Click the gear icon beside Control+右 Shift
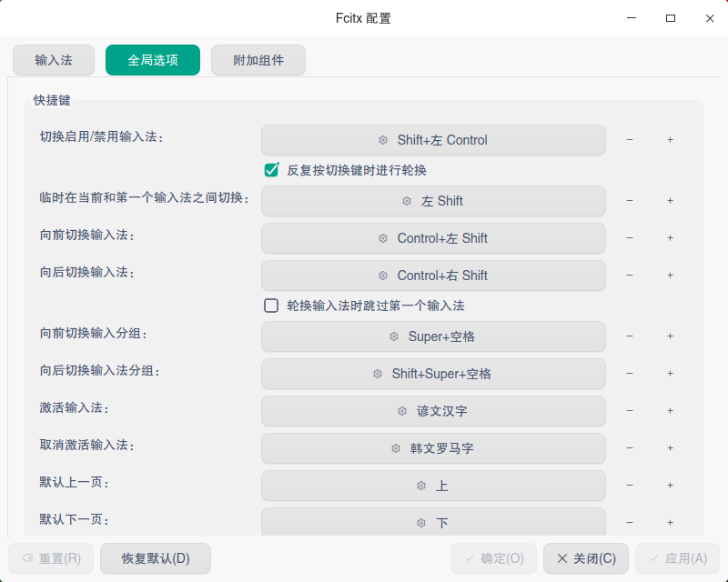 383,276
